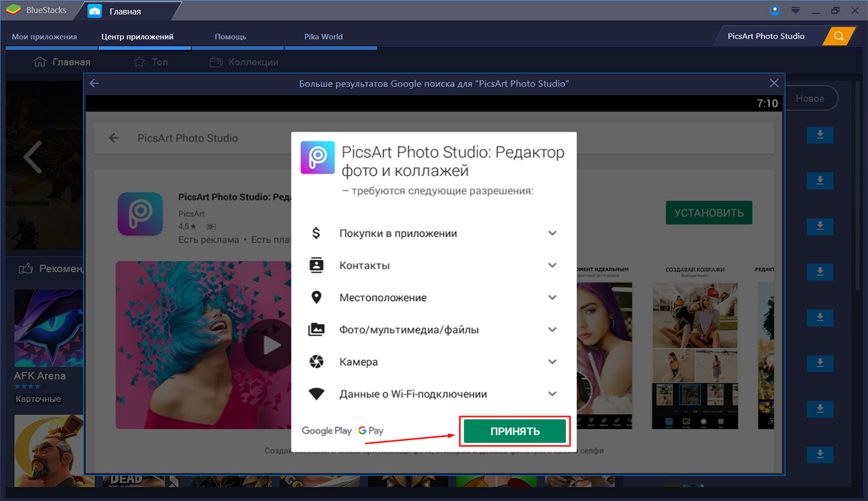
Task: Expand the Местоположение permission chevron
Action: click(x=552, y=297)
